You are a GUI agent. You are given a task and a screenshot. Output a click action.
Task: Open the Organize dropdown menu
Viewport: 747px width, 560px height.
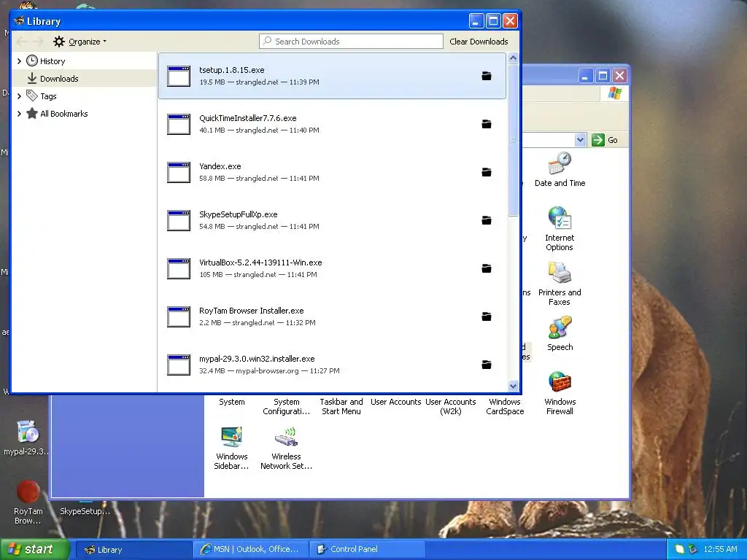tap(80, 42)
